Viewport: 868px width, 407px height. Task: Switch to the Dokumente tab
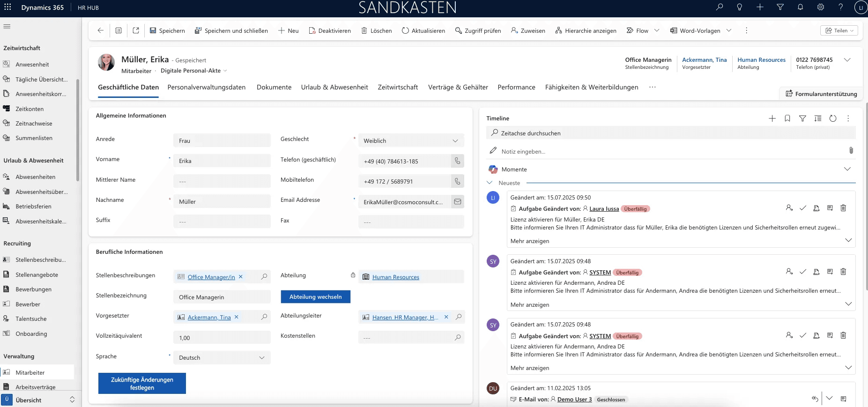[x=274, y=87]
